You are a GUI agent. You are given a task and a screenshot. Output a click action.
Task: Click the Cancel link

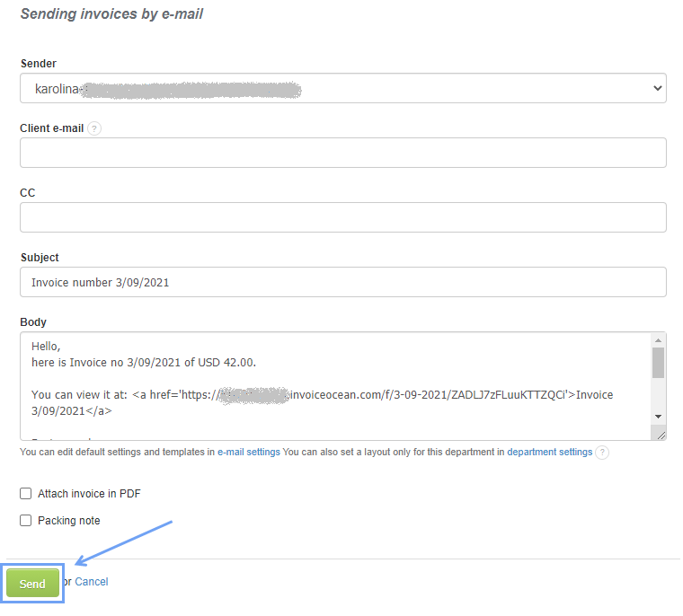pos(92,582)
